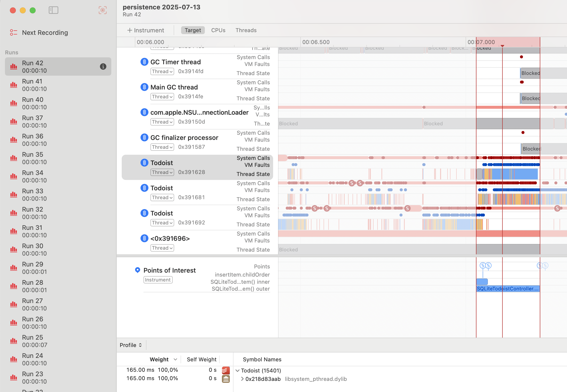This screenshot has width=567, height=392.
Task: Click the Points of Interest pin icon
Action: pyautogui.click(x=138, y=270)
